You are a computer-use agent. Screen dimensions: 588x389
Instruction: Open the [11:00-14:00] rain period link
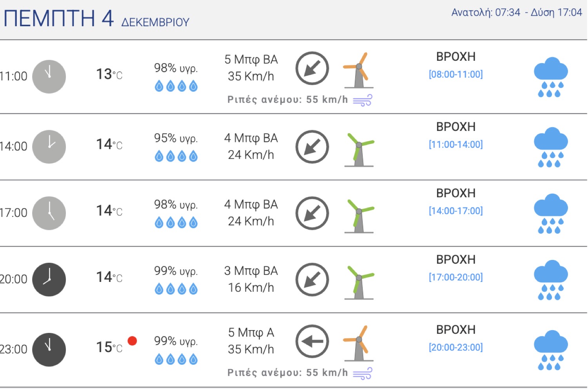tap(456, 144)
